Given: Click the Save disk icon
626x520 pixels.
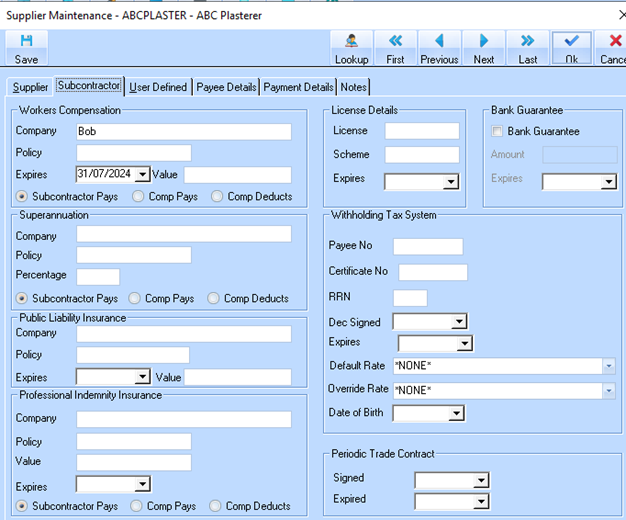Looking at the screenshot, I should coord(26,42).
